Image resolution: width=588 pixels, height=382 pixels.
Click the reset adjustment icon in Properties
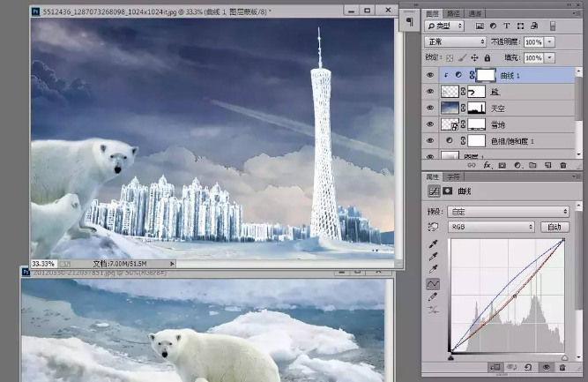[x=530, y=367]
